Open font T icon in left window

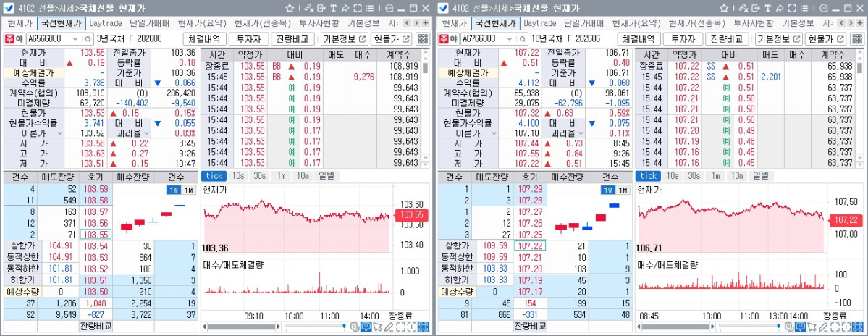pyautogui.click(x=334, y=8)
